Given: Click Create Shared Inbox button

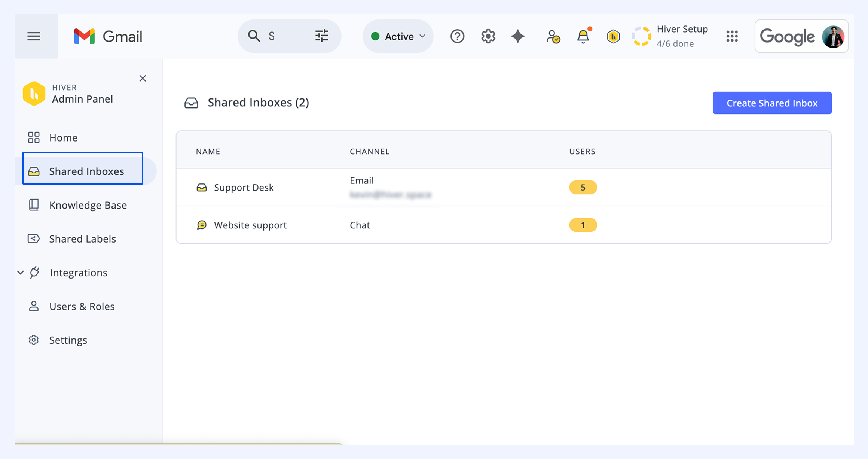Looking at the screenshot, I should click(x=772, y=103).
